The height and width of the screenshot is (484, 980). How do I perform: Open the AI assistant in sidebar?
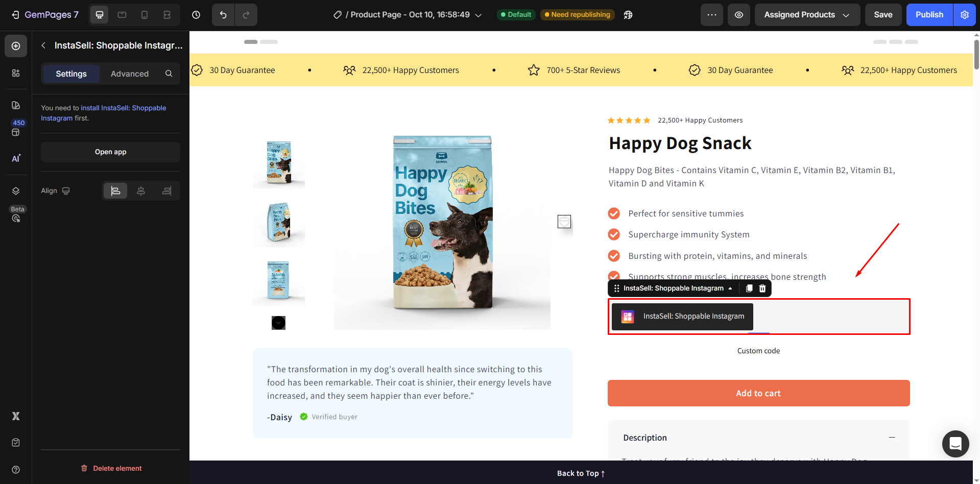click(16, 158)
